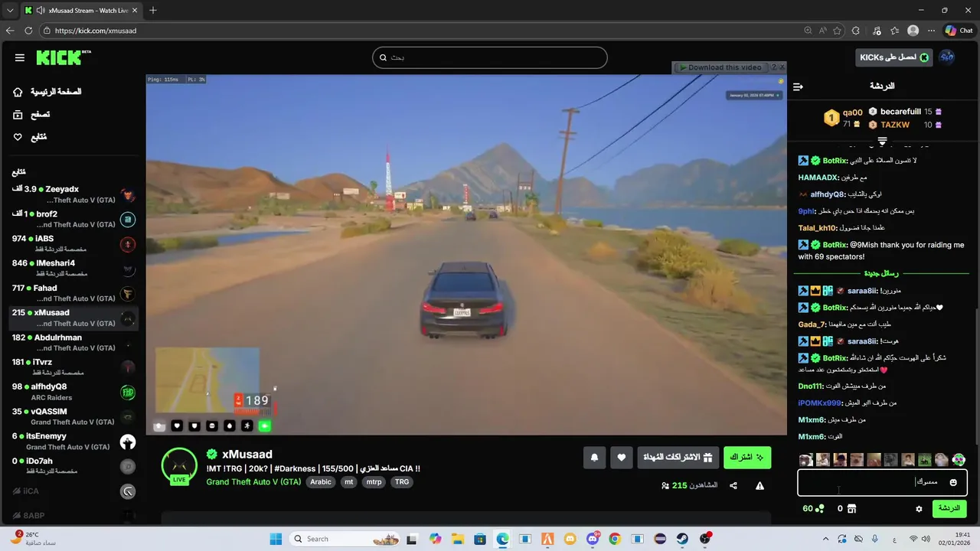
Task: Open Windows Start menu
Action: pos(276,539)
